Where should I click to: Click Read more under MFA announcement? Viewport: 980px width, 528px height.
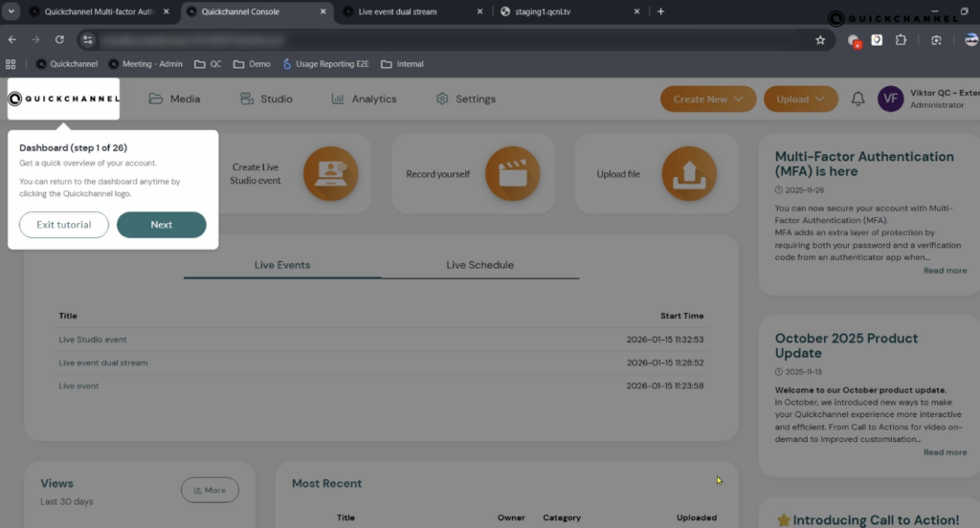[x=945, y=271]
